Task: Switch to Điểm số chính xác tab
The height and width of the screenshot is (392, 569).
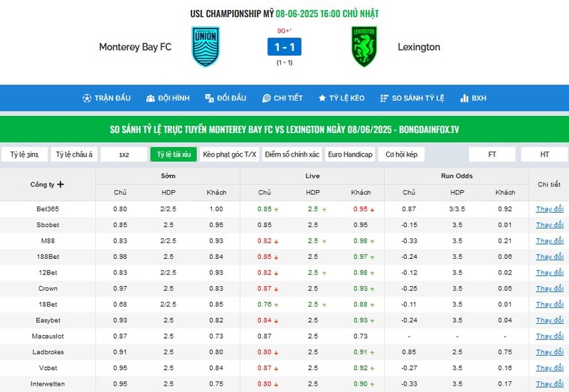Action: 292,154
